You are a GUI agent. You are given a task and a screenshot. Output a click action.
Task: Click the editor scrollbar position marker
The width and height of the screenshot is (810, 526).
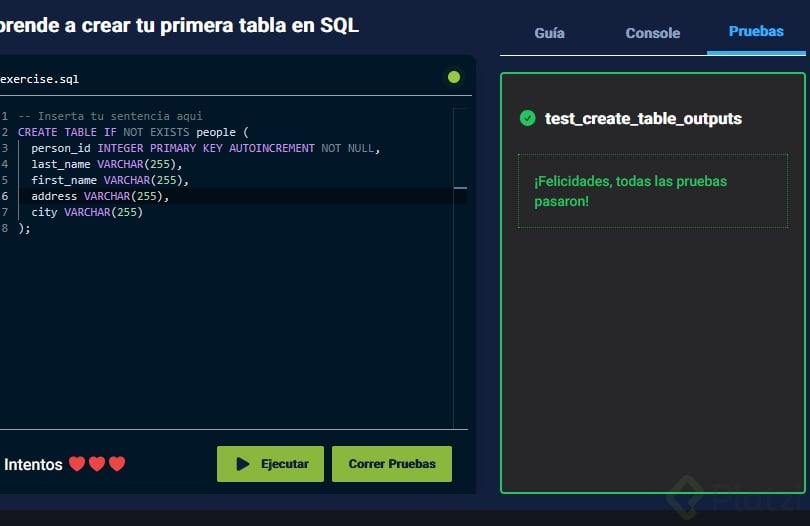click(x=460, y=187)
